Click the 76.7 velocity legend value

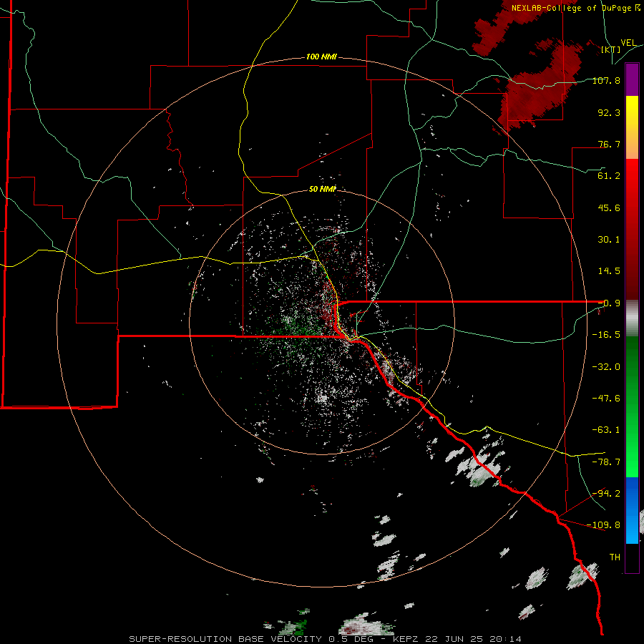pyautogui.click(x=609, y=144)
